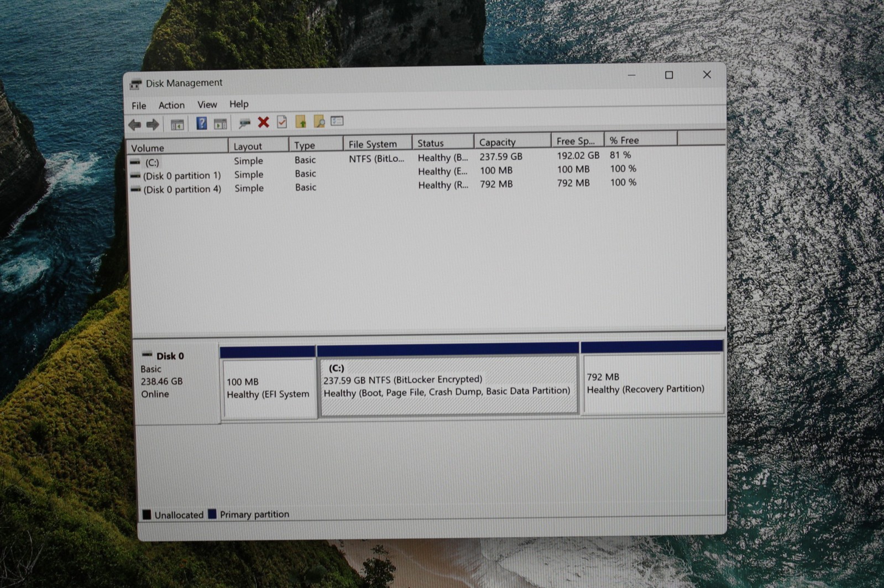Sort by the % Free column header
This screenshot has width=884, height=588.
point(641,139)
